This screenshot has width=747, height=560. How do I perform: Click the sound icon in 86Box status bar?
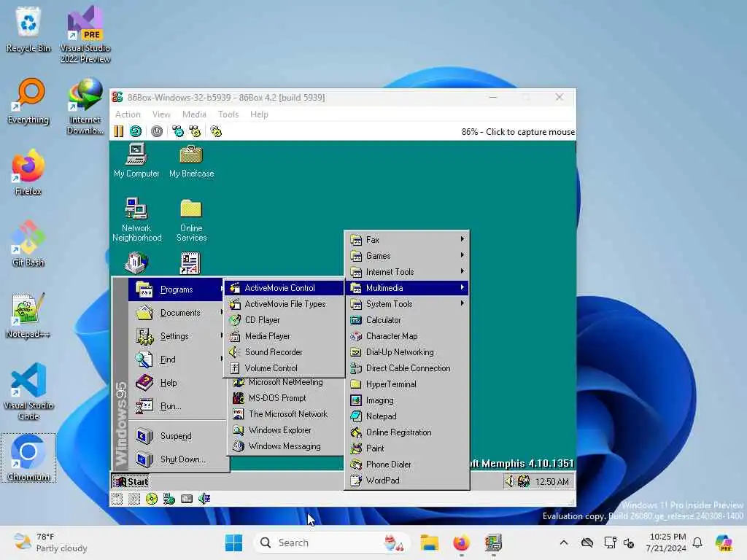coord(204,499)
